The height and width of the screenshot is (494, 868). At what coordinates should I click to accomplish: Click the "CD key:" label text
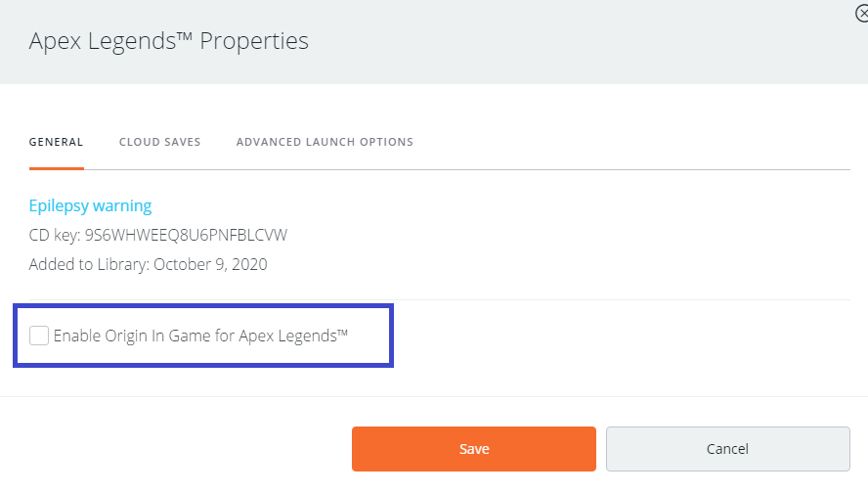pos(55,235)
